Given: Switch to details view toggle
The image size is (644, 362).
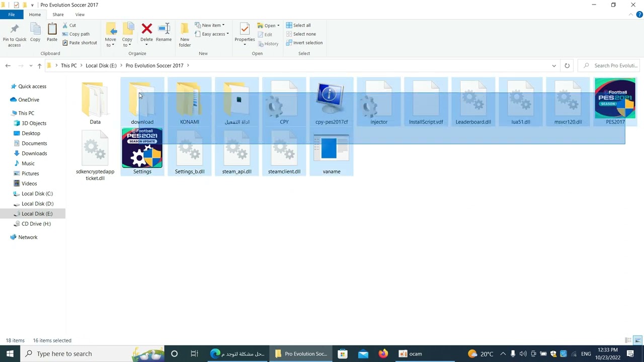Looking at the screenshot, I should coord(628,340).
